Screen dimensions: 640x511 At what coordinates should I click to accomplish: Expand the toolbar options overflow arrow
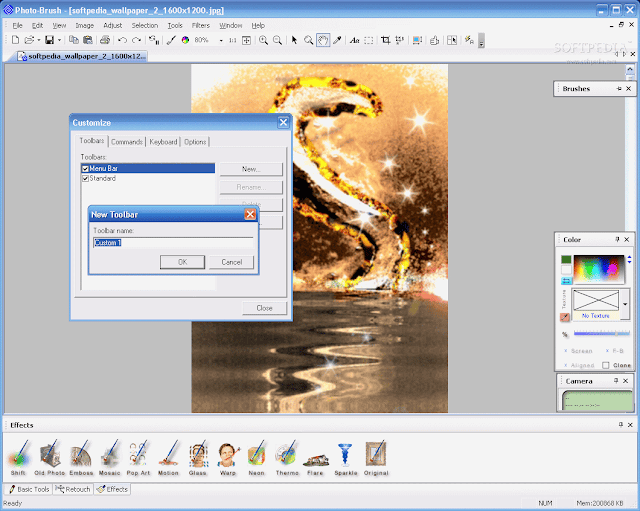482,41
